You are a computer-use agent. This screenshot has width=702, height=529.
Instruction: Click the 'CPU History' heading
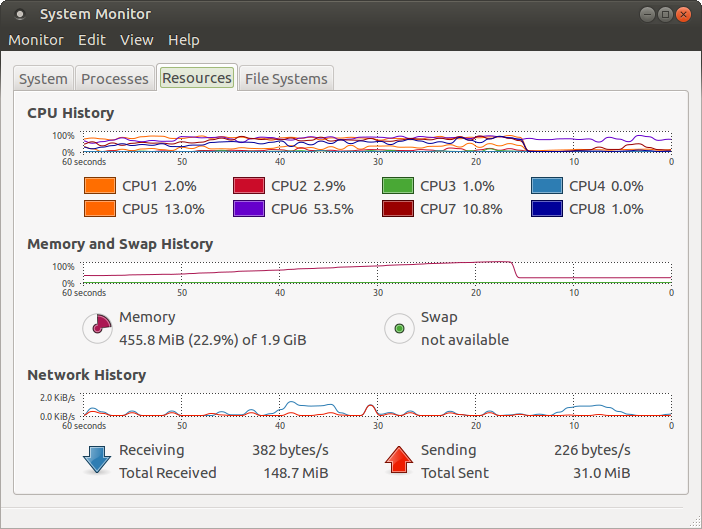click(71, 113)
